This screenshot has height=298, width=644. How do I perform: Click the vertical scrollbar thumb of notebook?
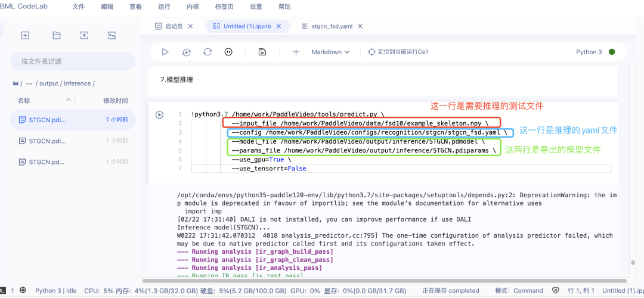coord(633,263)
